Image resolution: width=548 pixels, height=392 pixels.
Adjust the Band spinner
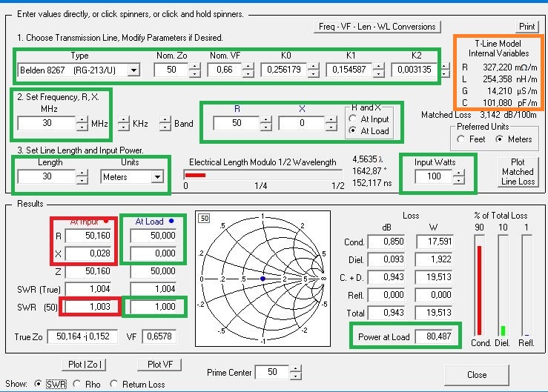pos(165,123)
